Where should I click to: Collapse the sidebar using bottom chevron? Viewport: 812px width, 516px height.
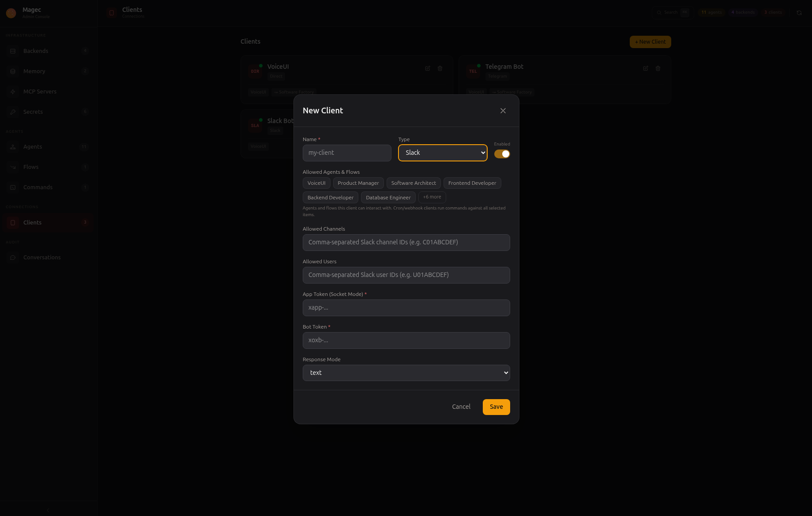(x=48, y=510)
